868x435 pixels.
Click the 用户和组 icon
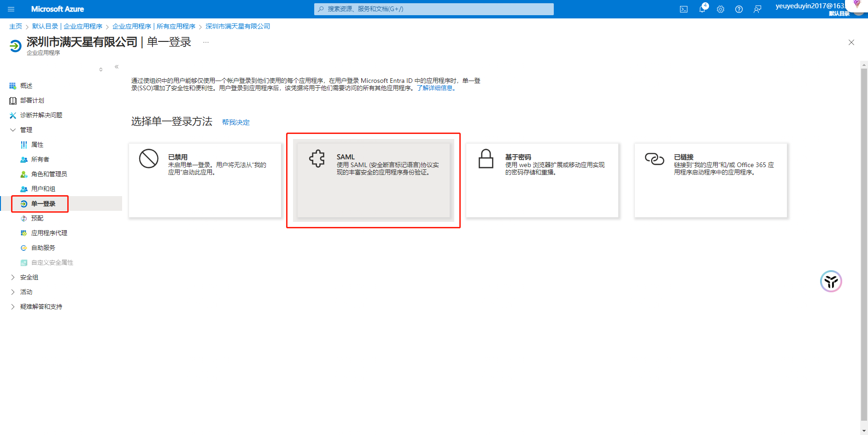coord(24,189)
